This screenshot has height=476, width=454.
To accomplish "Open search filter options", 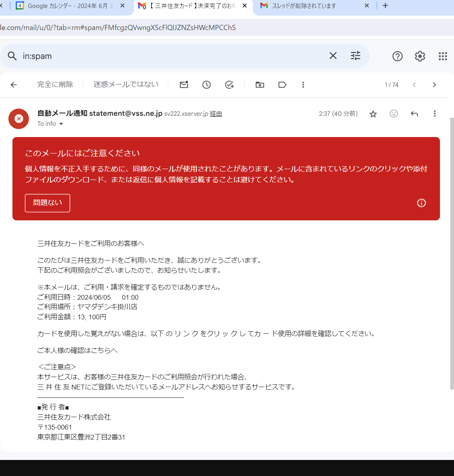I will point(356,56).
